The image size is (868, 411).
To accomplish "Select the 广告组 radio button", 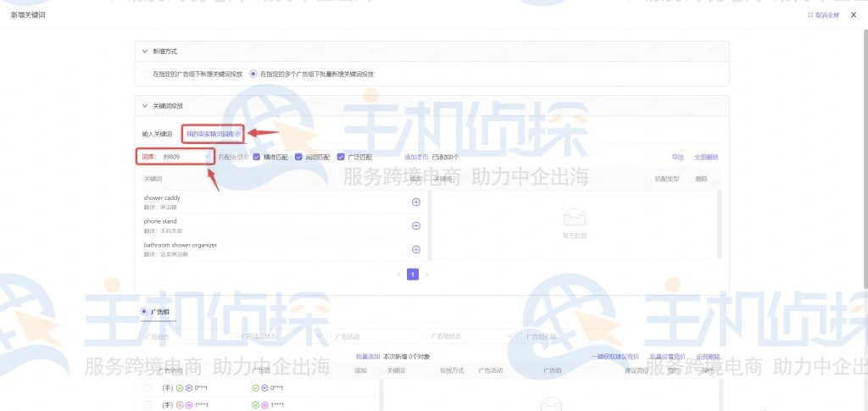I will tap(144, 312).
